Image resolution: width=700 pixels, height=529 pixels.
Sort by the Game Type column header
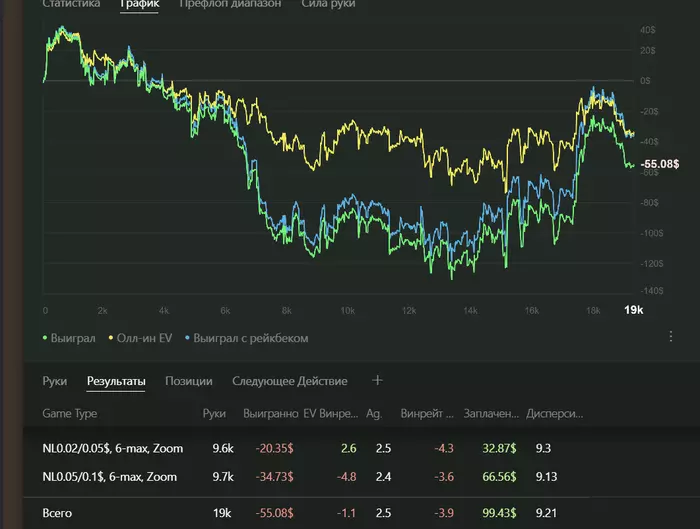[x=69, y=412]
